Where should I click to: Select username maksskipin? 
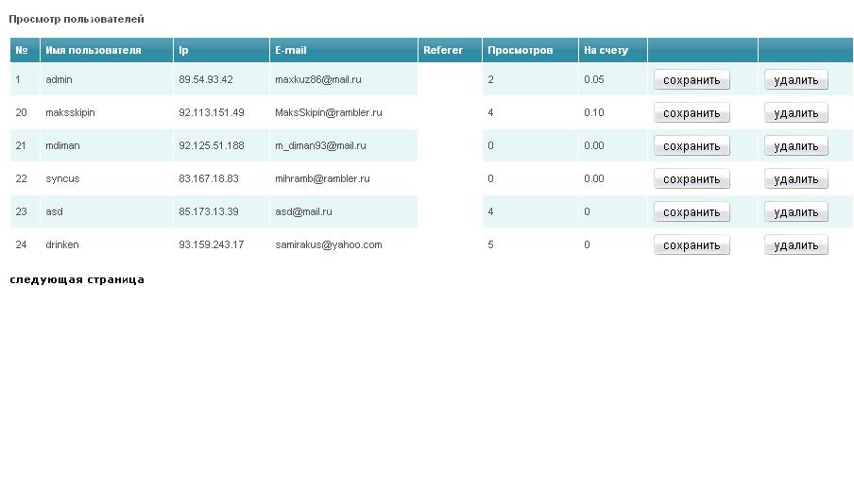click(x=70, y=112)
